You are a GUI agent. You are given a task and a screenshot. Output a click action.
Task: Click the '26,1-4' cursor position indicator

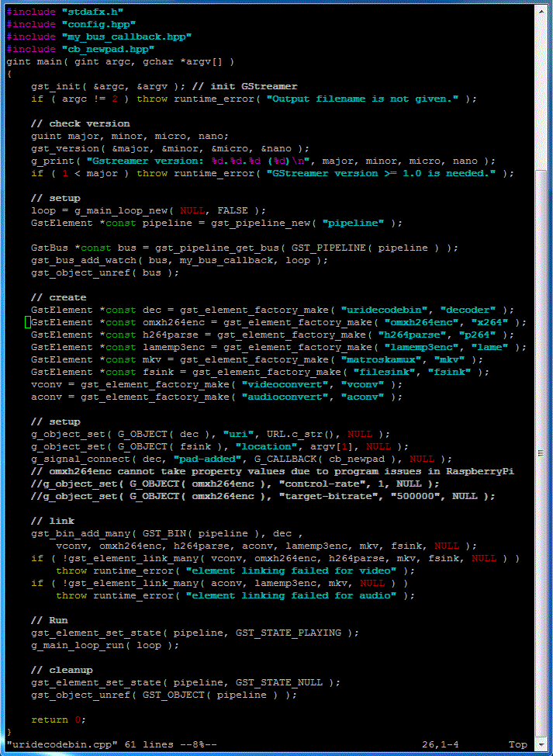pyautogui.click(x=441, y=744)
